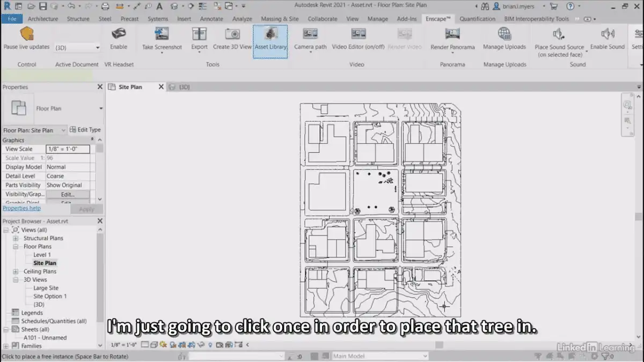Screen dimensions: 644x362
Task: Open the File menu tab
Action: click(x=12, y=19)
